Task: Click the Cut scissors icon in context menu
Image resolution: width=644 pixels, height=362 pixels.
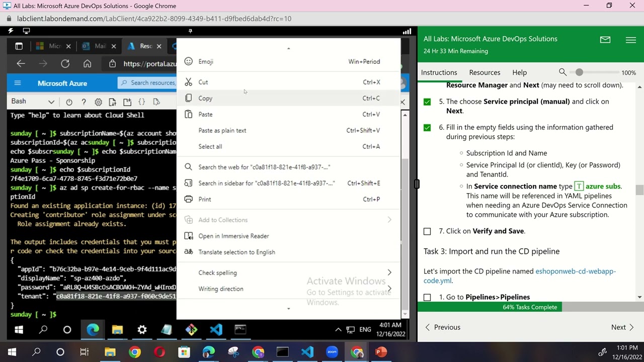Action: point(189,82)
